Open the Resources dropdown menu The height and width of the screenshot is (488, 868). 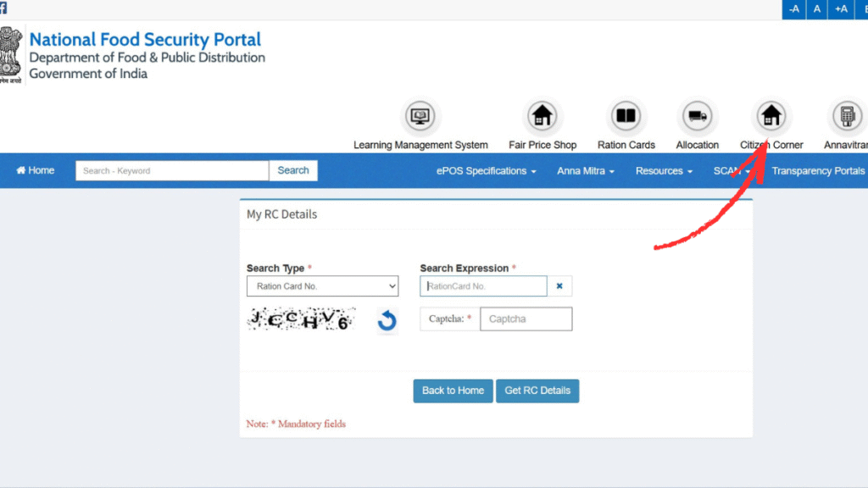coord(664,171)
